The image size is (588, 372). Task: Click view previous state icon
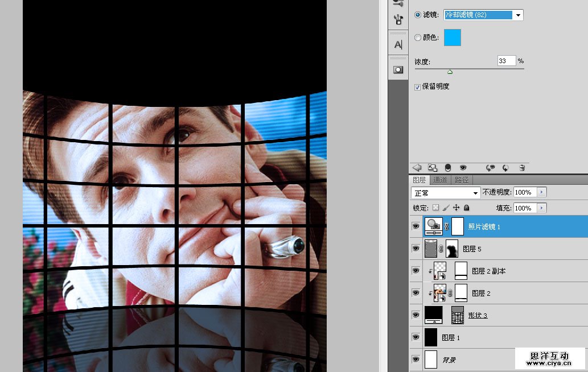tap(490, 168)
